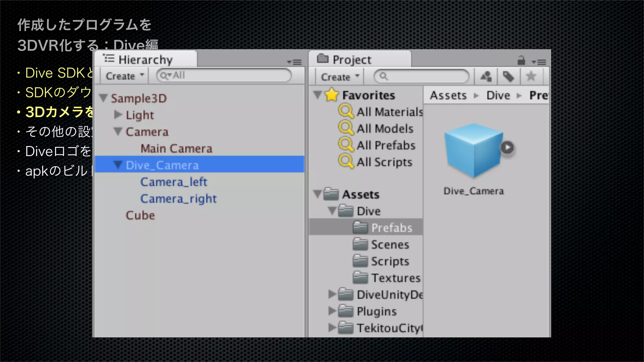Select Dive_Camera in the Hierarchy
This screenshot has width=644, height=362.
click(199, 164)
